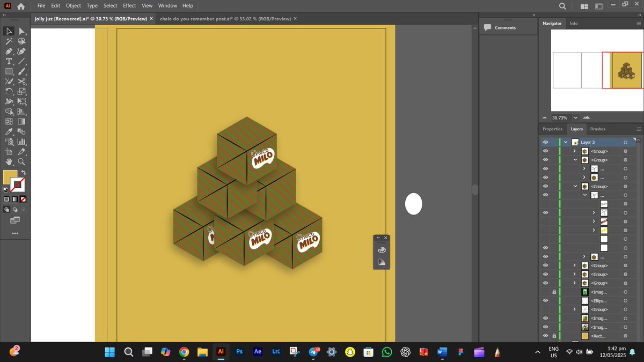Click the target circle of <Ellips...> row
The width and height of the screenshot is (644, 362).
pyautogui.click(x=625, y=301)
